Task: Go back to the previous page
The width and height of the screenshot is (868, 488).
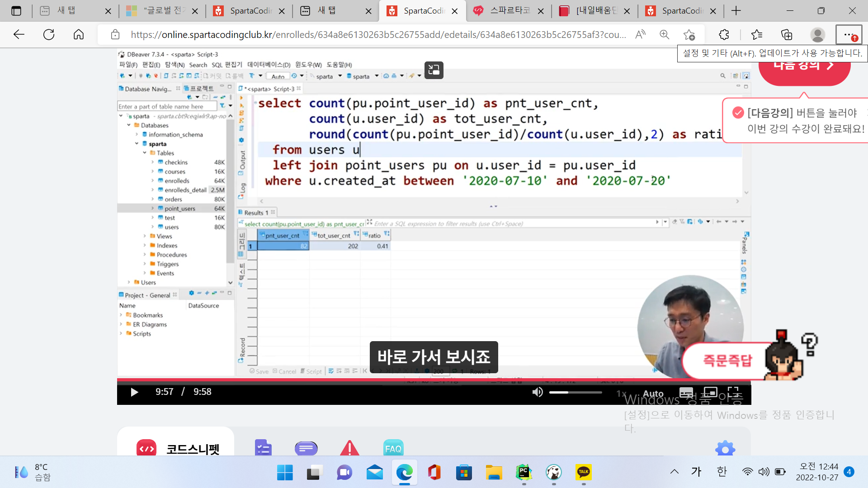Action: tap(19, 34)
